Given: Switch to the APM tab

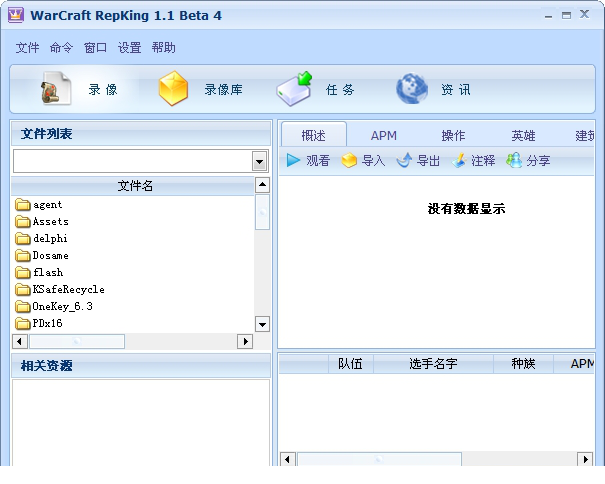Looking at the screenshot, I should pyautogui.click(x=384, y=135).
